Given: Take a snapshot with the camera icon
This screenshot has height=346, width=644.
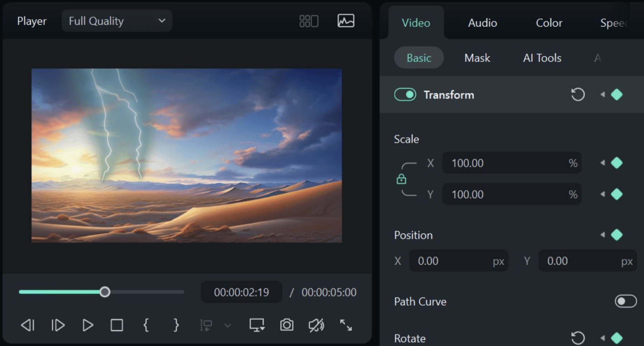Looking at the screenshot, I should tap(286, 325).
